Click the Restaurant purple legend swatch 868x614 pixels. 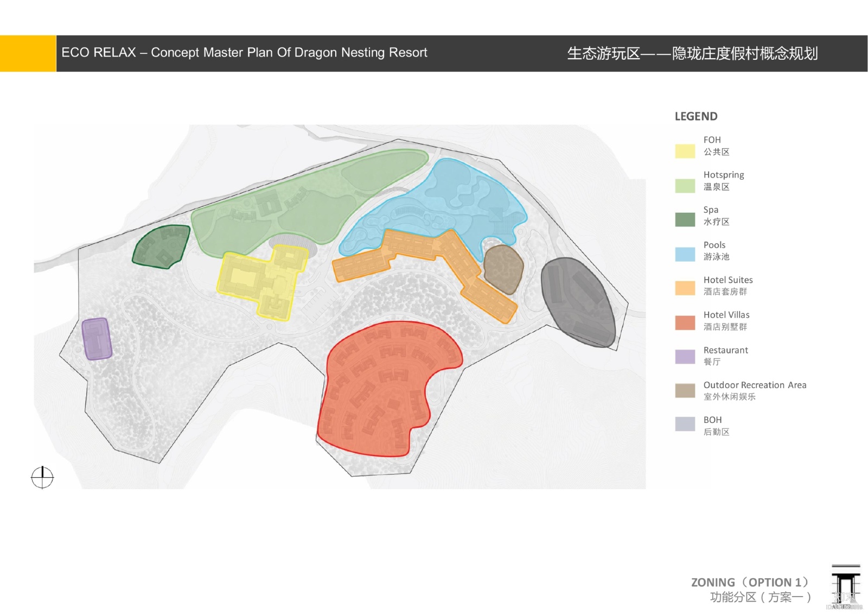tap(685, 357)
